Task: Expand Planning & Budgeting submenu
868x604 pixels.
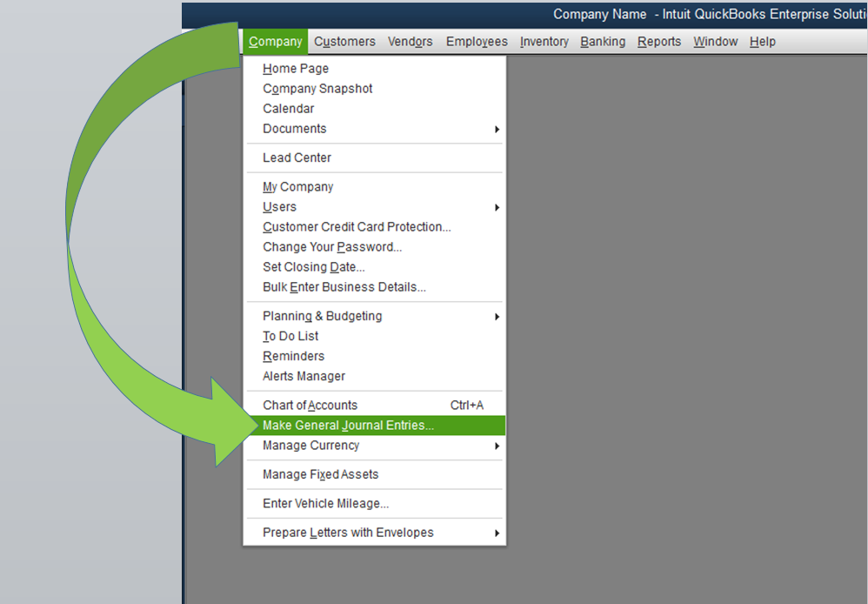Action: tap(497, 316)
